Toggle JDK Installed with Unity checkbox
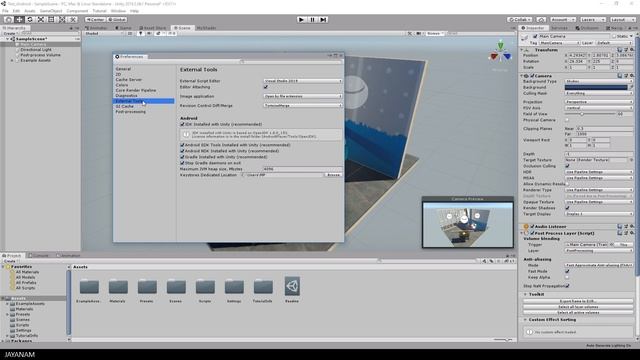 [x=182, y=124]
